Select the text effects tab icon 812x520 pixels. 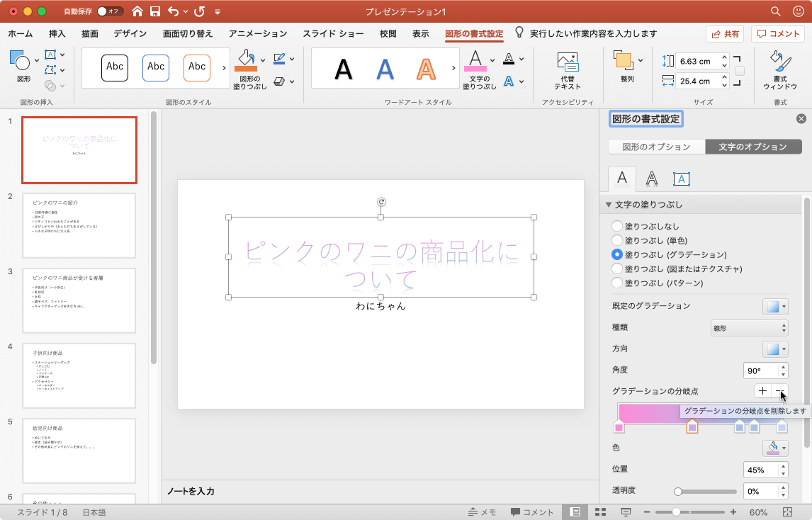651,179
